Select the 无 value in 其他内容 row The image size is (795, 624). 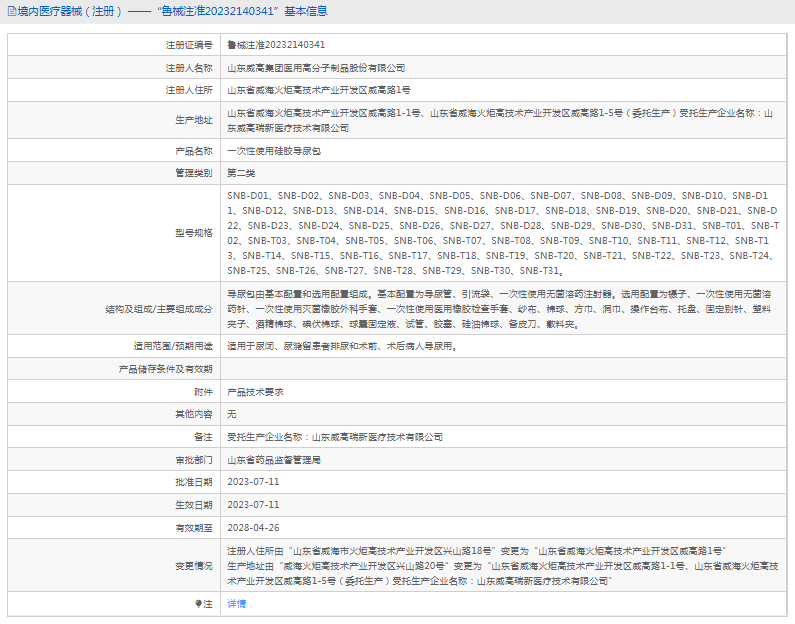(x=232, y=414)
